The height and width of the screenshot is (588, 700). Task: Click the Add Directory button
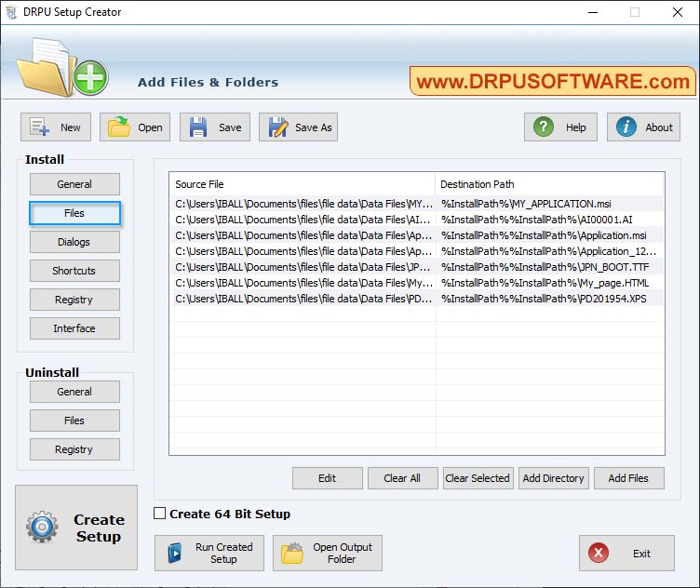[554, 478]
